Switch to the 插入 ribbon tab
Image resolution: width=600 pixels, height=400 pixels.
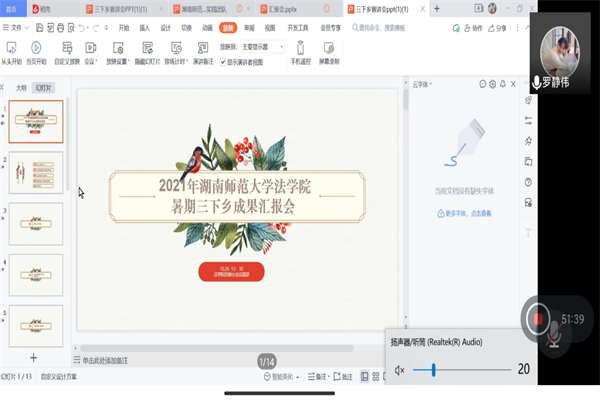pos(145,28)
